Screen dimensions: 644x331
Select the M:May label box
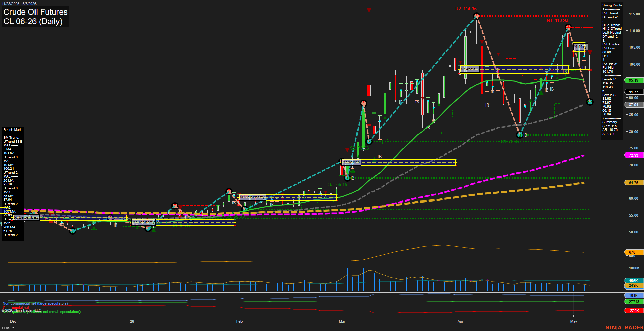point(580,47)
